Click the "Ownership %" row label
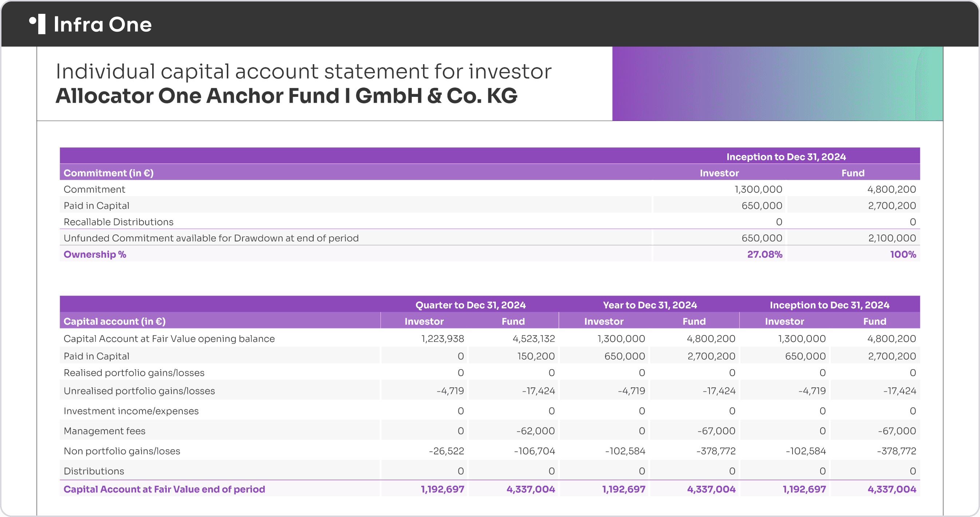Image resolution: width=980 pixels, height=517 pixels. pos(95,254)
